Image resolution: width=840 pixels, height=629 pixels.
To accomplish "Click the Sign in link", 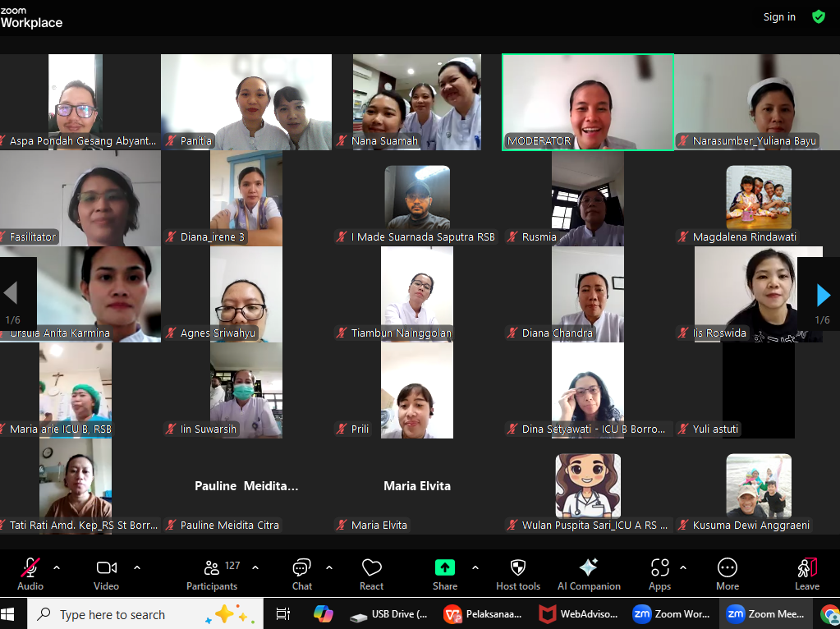I will click(x=779, y=17).
